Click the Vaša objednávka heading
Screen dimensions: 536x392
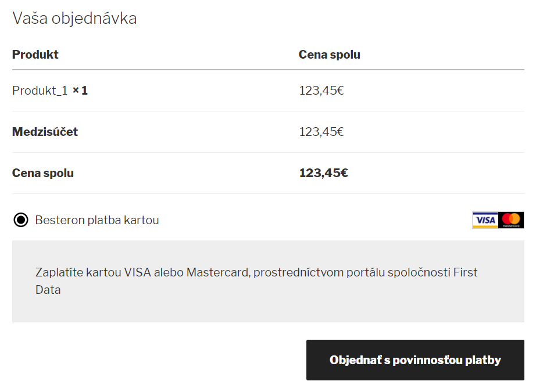coord(74,18)
